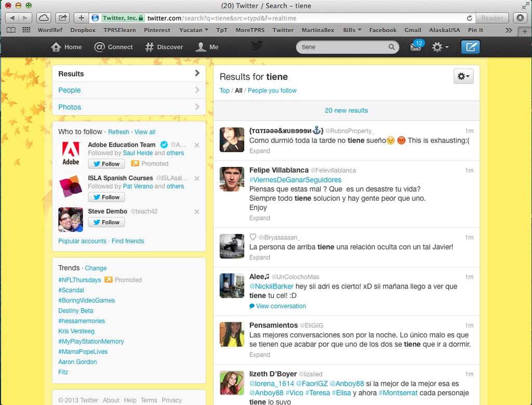Open Popular accounts link
This screenshot has width=532, height=405.
pos(82,241)
